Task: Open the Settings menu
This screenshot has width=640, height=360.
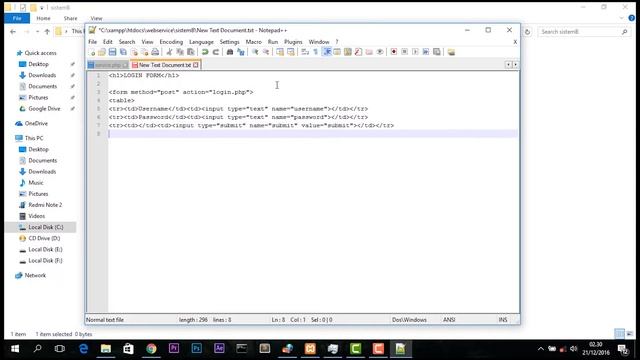Action: coord(229,42)
